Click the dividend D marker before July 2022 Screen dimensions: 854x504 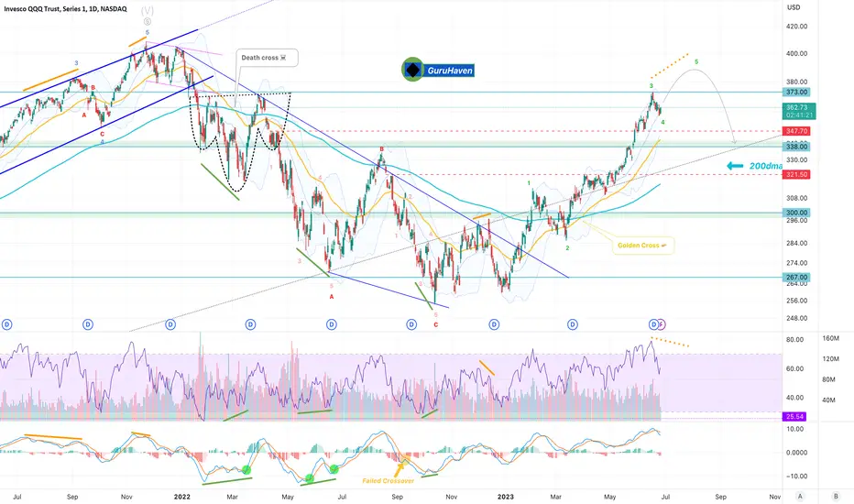click(x=331, y=324)
